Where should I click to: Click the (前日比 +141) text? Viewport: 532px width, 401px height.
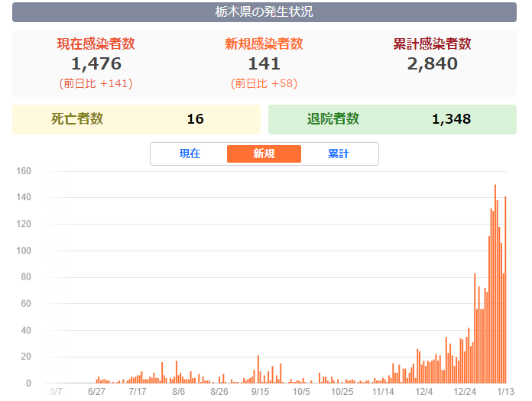96,83
